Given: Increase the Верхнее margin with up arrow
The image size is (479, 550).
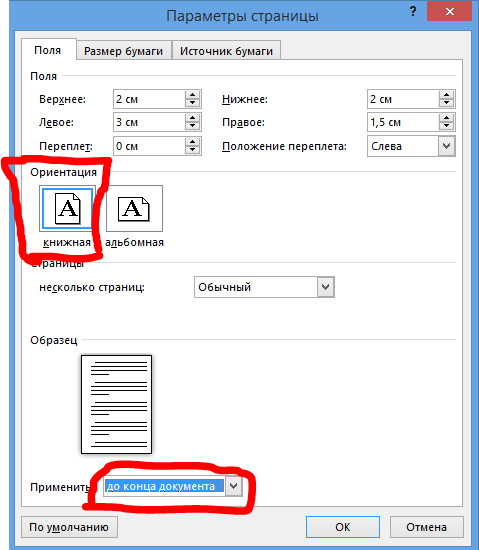Looking at the screenshot, I should (193, 95).
